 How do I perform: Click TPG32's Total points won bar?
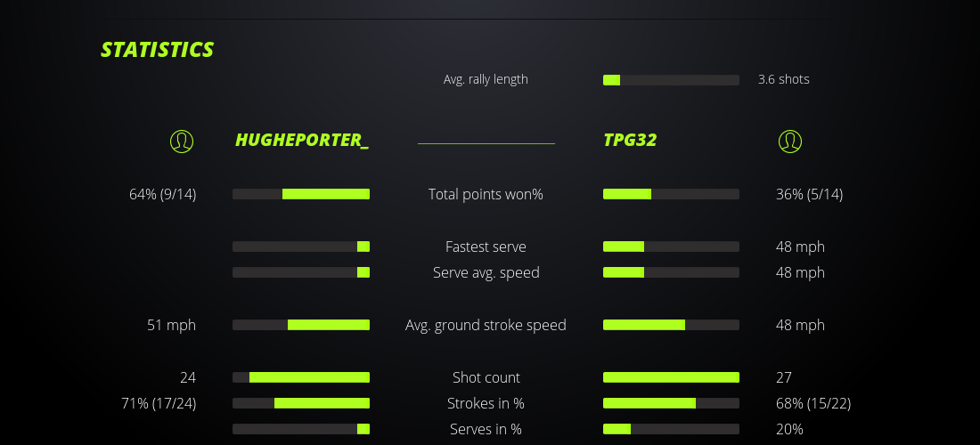tap(671, 194)
